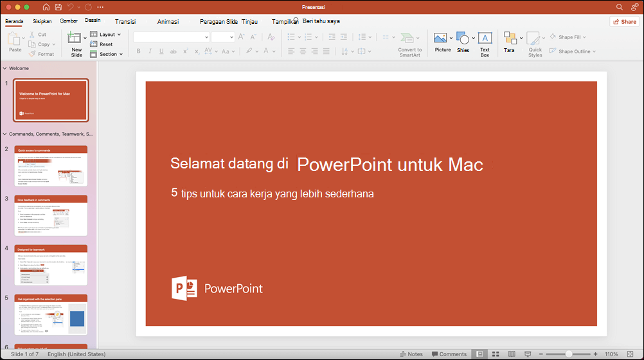Switch to the Transisi tab
The width and height of the screenshot is (644, 360).
125,21
